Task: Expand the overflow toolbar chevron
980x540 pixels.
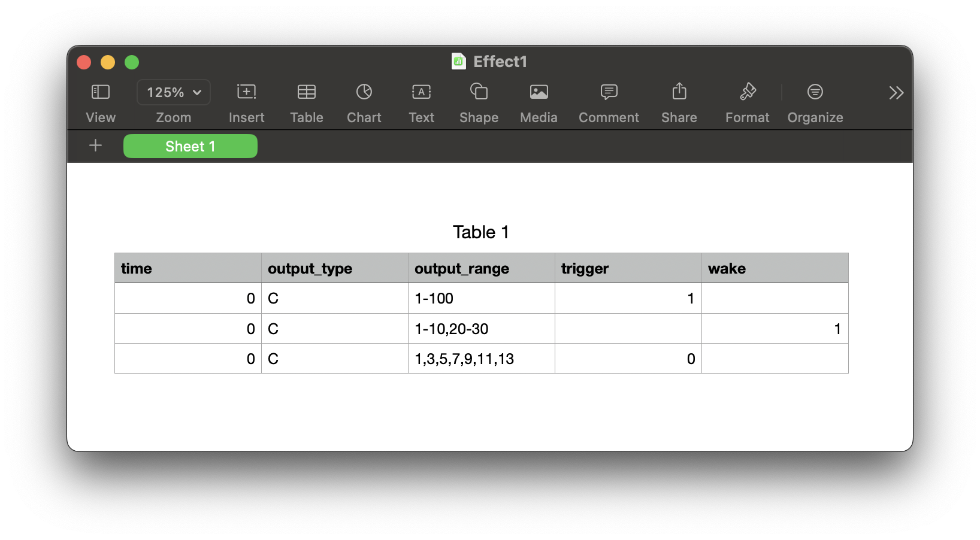Action: 896,92
